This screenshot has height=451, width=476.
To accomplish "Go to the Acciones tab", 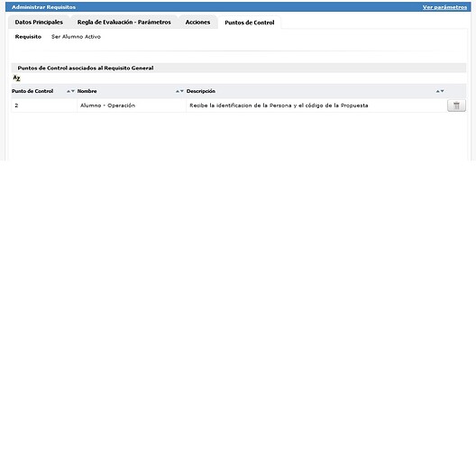I will 197,23.
